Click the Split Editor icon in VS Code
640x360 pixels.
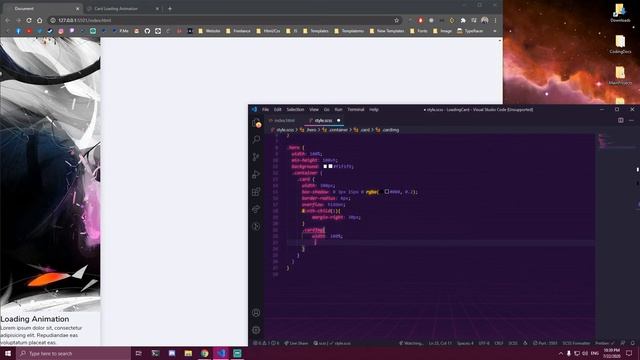point(620,120)
